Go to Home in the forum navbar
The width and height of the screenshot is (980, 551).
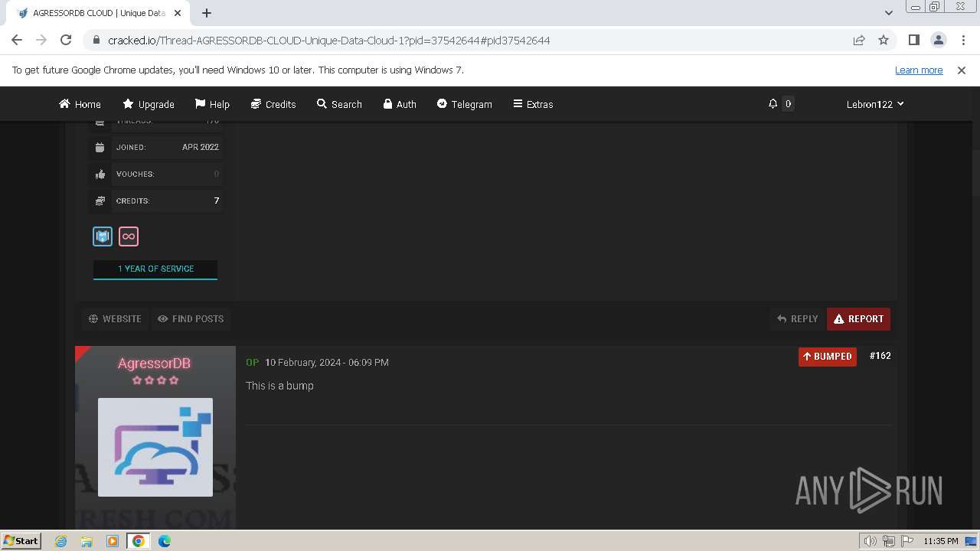point(80,104)
